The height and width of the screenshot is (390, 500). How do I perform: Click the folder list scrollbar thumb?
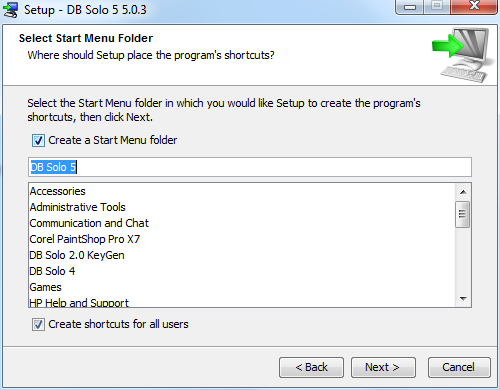click(463, 214)
